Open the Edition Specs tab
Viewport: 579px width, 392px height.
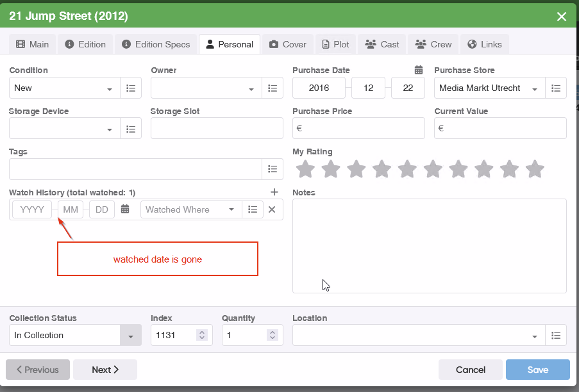(x=156, y=44)
